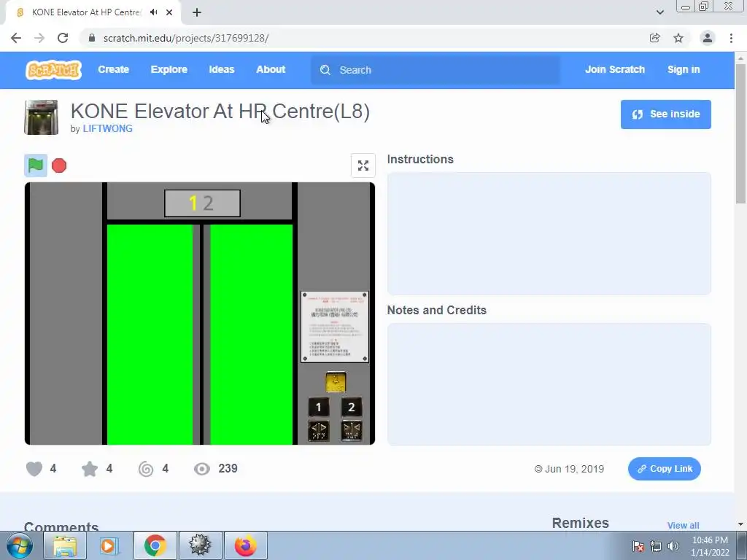Click the search magnifier icon

click(325, 70)
